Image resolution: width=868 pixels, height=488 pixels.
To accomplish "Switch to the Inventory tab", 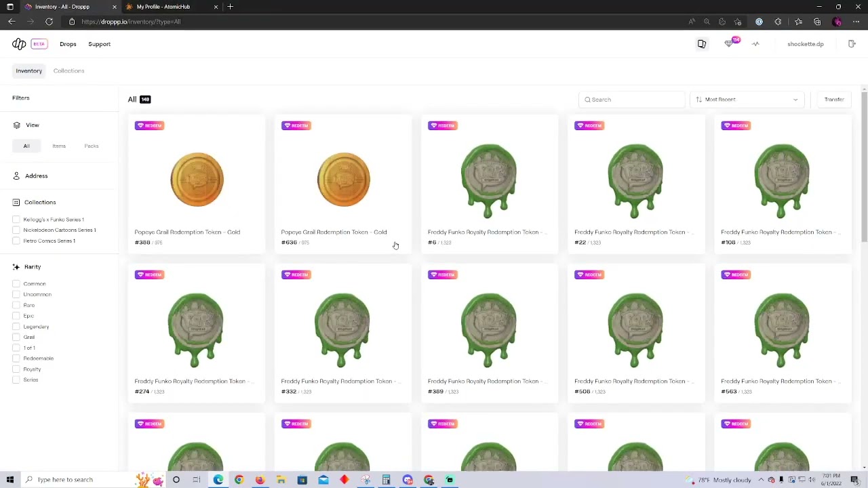I will (28, 70).
